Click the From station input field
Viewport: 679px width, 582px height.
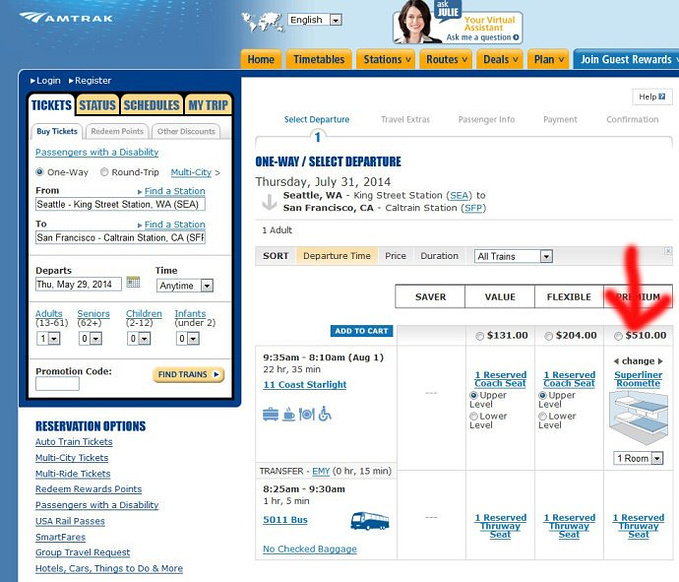[x=120, y=204]
